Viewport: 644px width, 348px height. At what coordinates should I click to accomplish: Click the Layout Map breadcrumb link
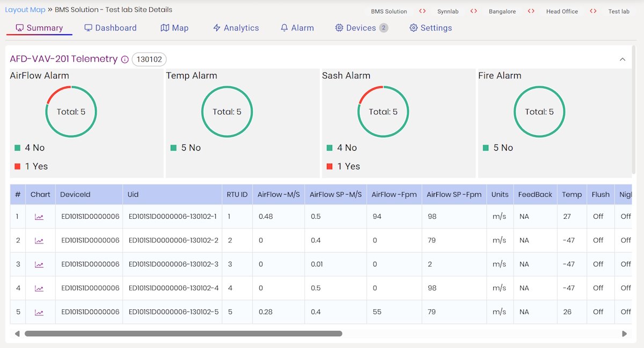point(25,10)
